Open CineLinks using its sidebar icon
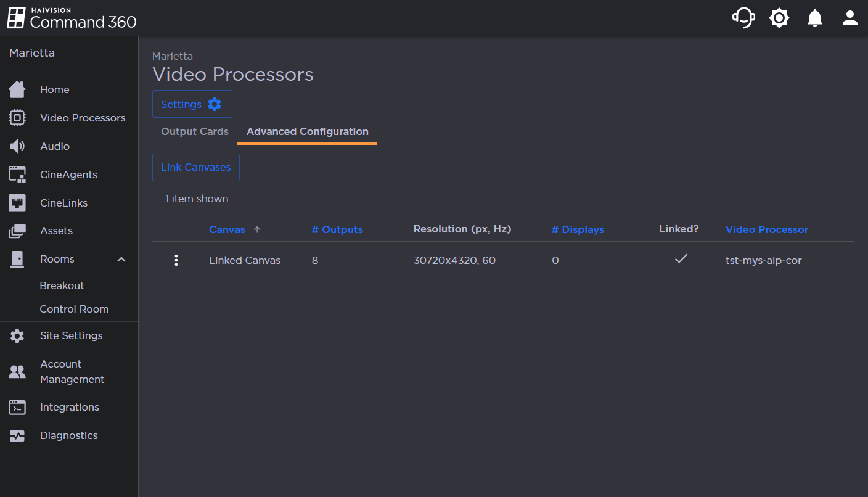868x497 pixels. 17,203
